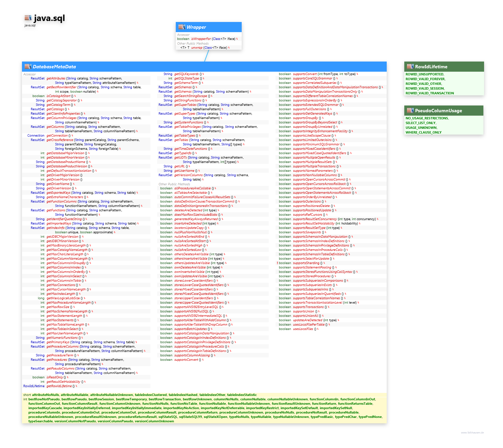This screenshot has width=503, height=448.
Task: Select the locatorsUpdateCopy method
Action: [189, 228]
